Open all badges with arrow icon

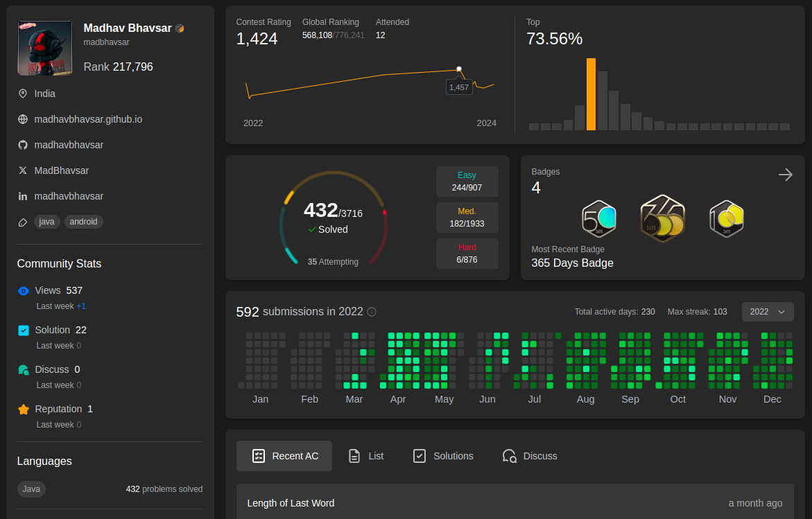tap(785, 175)
